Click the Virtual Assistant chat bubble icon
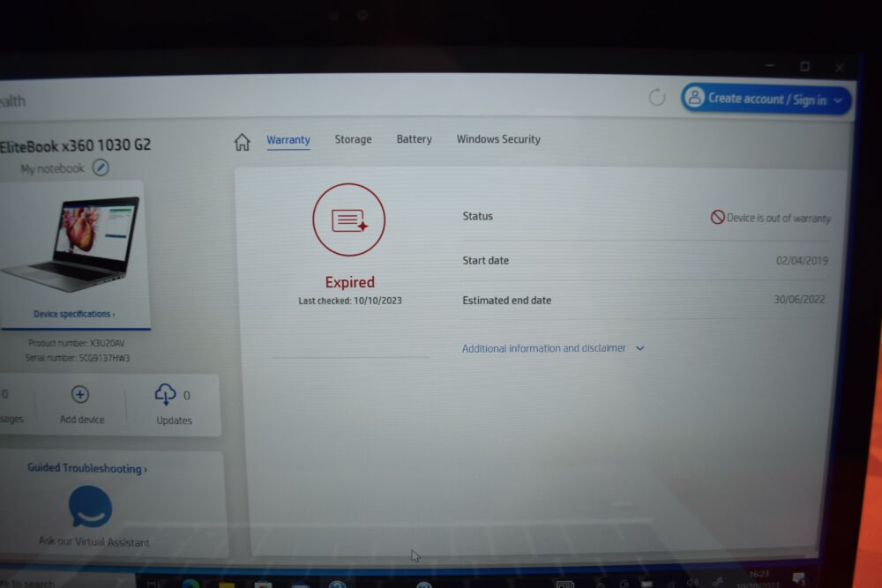This screenshot has height=588, width=882. pos(90,507)
